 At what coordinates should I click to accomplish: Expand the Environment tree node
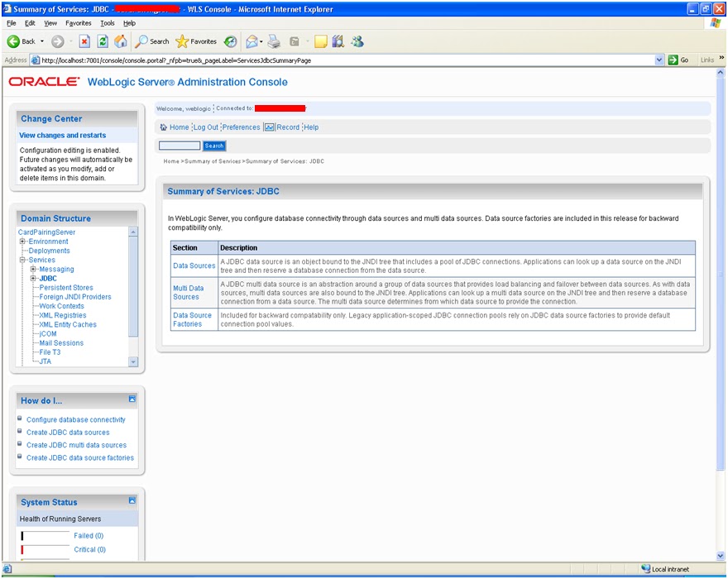click(22, 242)
